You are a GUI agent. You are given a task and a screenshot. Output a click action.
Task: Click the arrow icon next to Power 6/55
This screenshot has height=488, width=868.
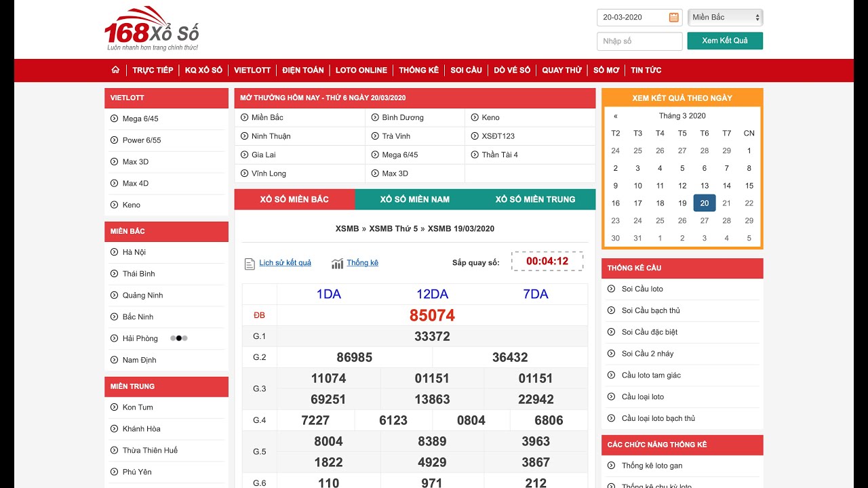point(114,140)
